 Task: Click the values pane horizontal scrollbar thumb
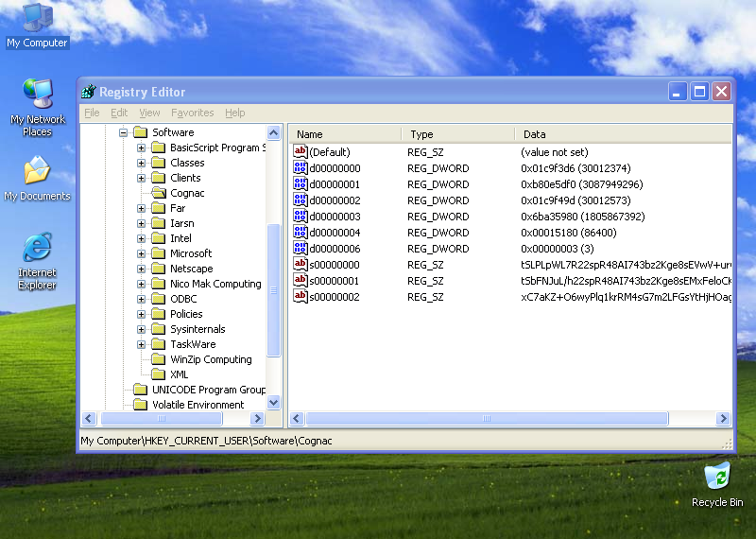(x=487, y=418)
